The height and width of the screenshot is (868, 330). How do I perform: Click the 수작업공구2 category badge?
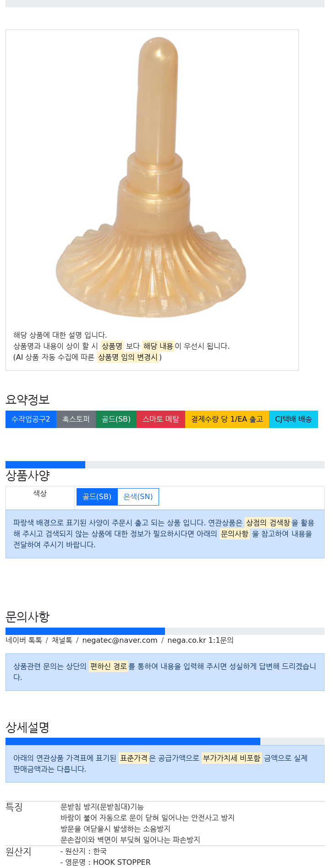pos(31,419)
